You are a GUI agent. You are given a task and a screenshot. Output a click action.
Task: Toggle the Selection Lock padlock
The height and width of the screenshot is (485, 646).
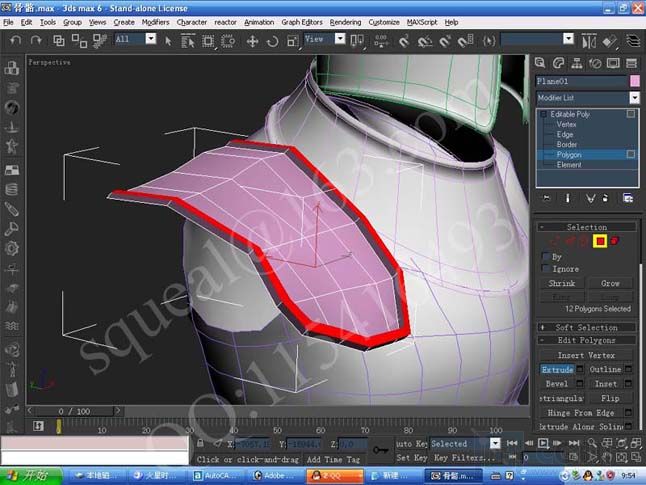coord(200,443)
